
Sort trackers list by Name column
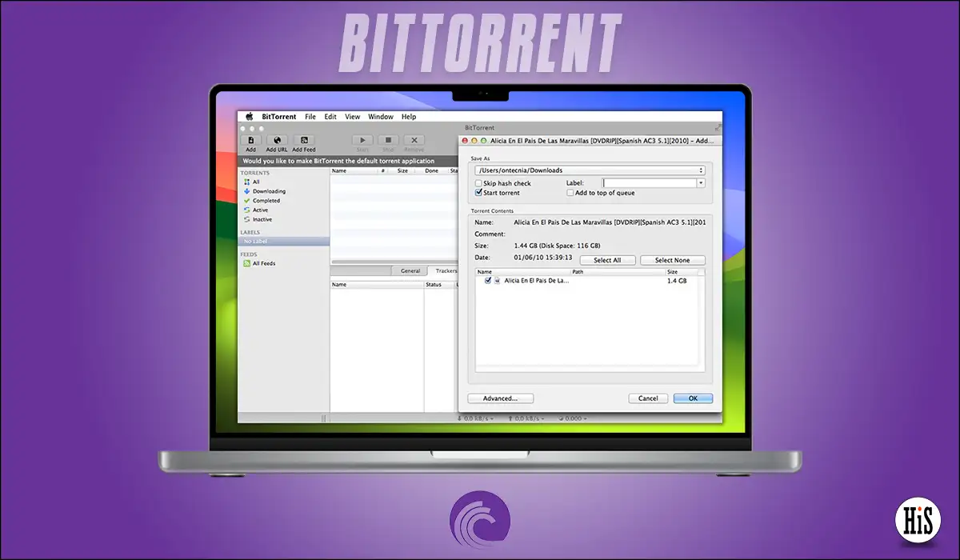[x=377, y=284]
